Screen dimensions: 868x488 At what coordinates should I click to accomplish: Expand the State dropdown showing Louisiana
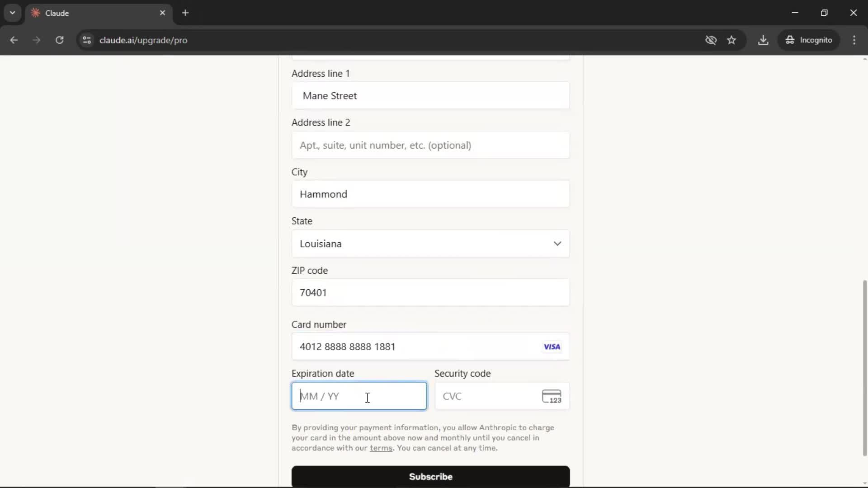pyautogui.click(x=430, y=244)
